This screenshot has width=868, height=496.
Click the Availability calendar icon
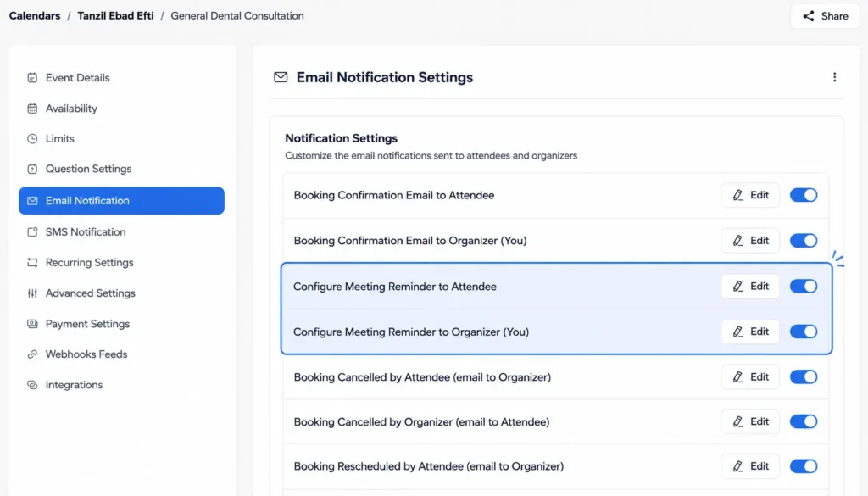point(32,109)
